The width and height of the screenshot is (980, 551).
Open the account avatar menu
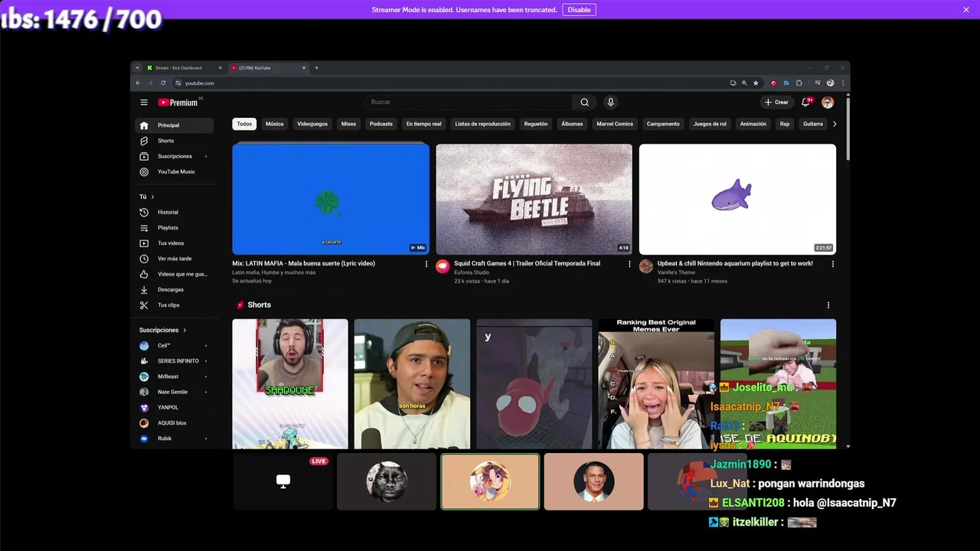(x=828, y=102)
